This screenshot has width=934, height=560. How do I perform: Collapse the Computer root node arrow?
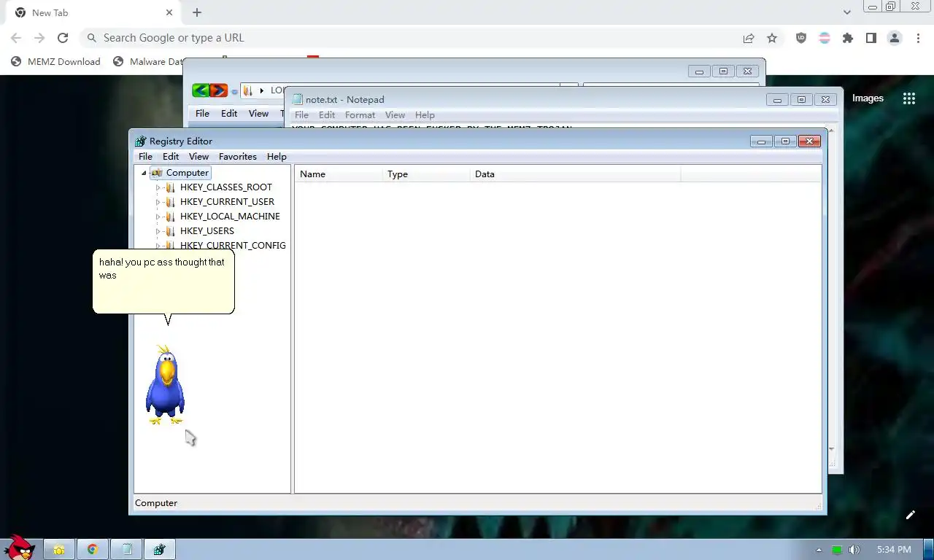point(144,173)
